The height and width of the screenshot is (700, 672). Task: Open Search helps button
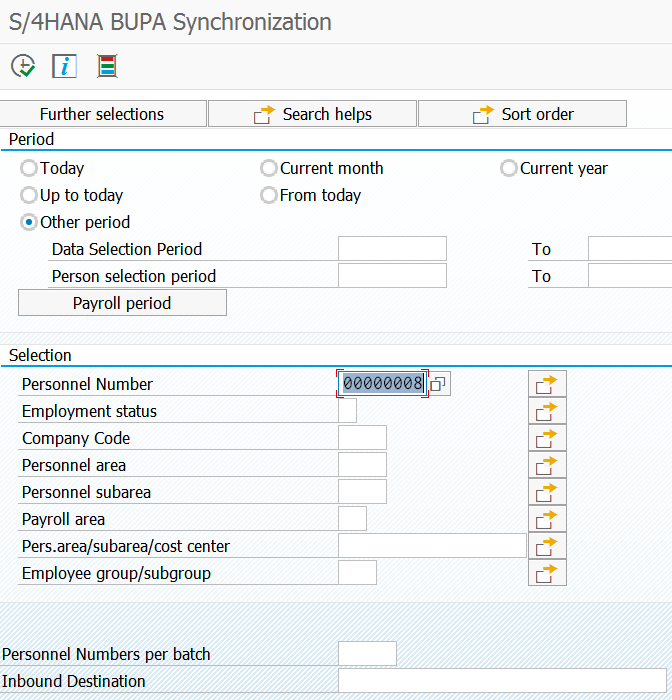[313, 114]
